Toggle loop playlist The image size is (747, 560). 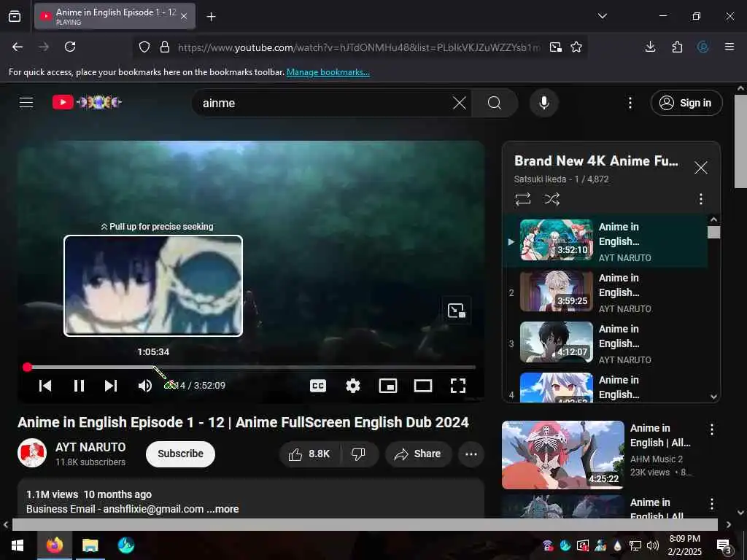[x=522, y=198]
